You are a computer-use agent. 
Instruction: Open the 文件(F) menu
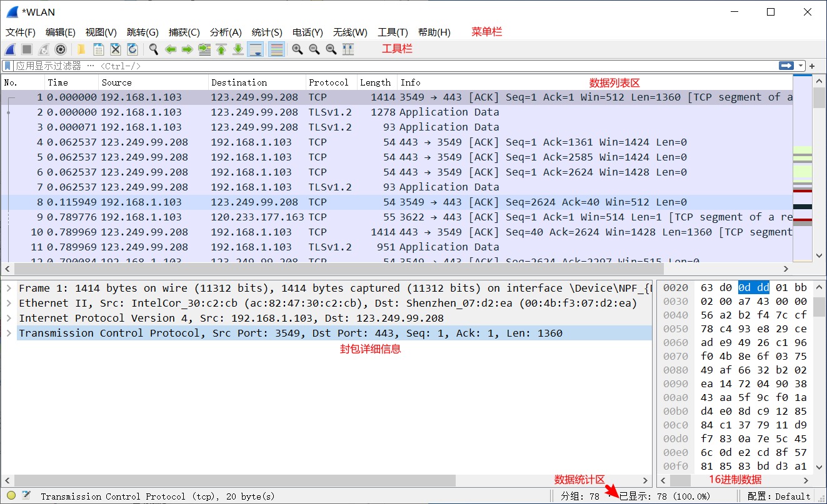(21, 32)
